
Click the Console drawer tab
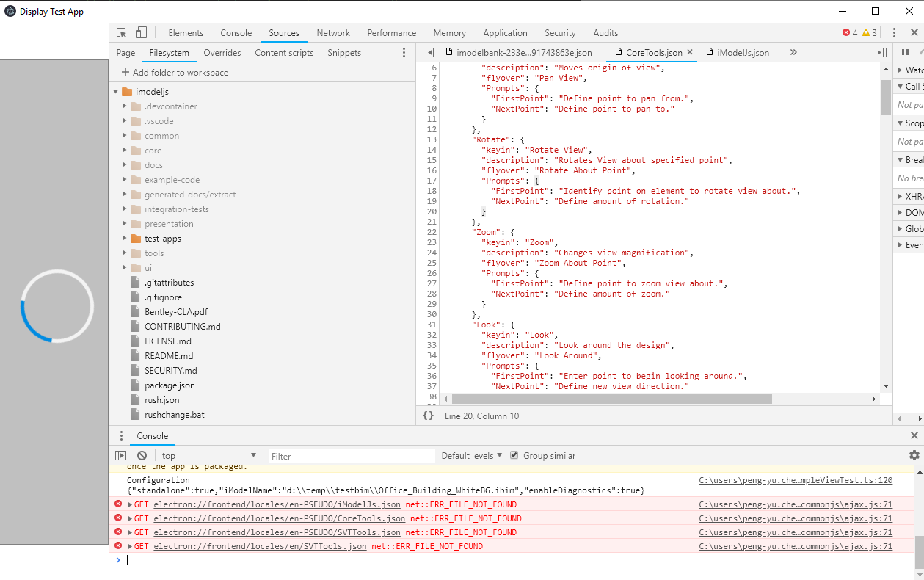coord(153,436)
